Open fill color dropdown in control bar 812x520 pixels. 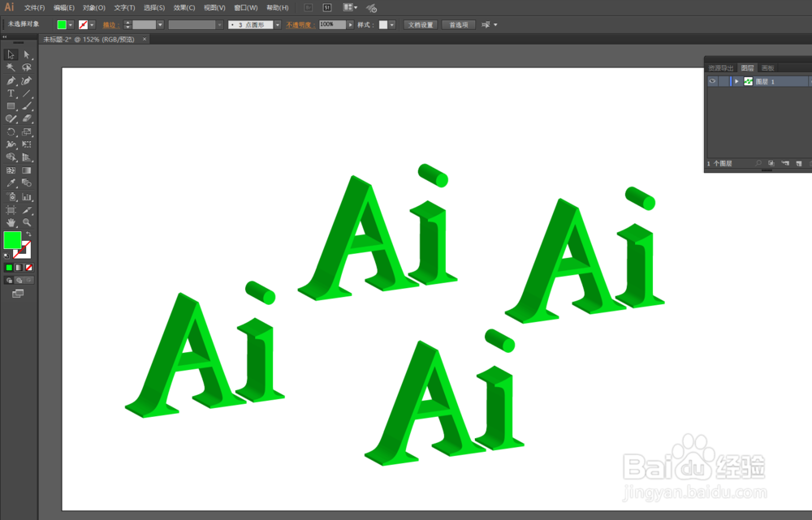pos(71,25)
